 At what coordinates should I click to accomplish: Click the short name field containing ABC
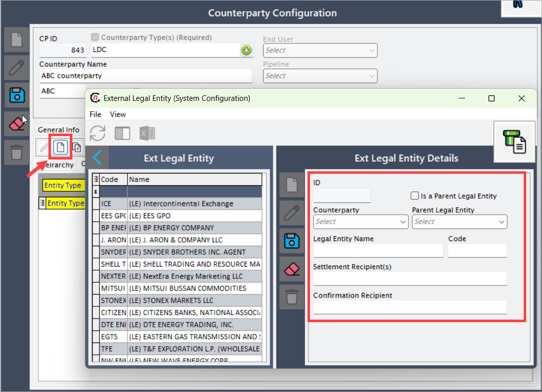63,91
